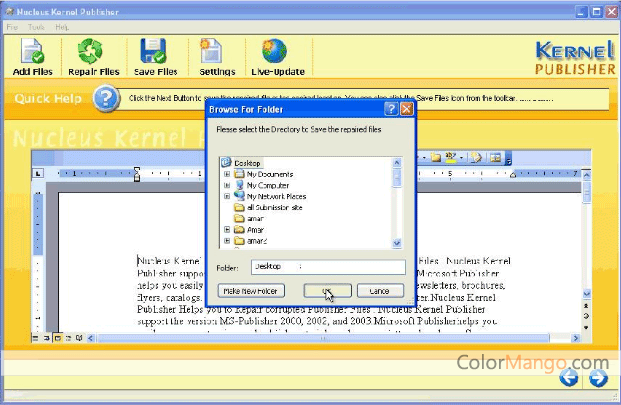Click the highlighter icon in the preview toolbar
Screen dimensions: 621x405
(450, 158)
